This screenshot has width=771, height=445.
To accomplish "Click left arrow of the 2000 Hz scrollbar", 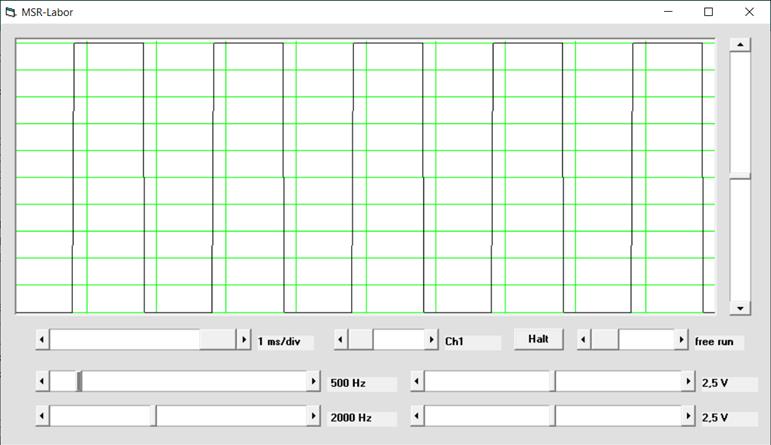I will (42, 416).
